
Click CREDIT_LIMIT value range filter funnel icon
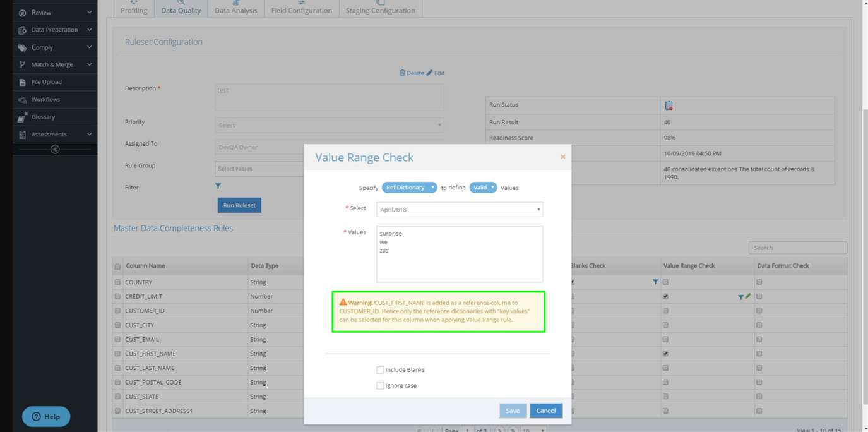[740, 297]
